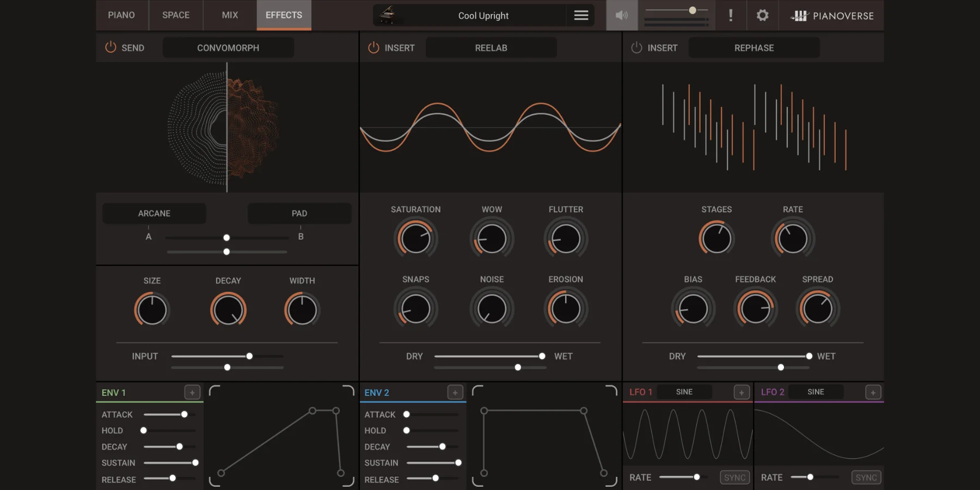Click the INPUT level slider handle
Screen dimensions: 980x490
[x=249, y=356]
